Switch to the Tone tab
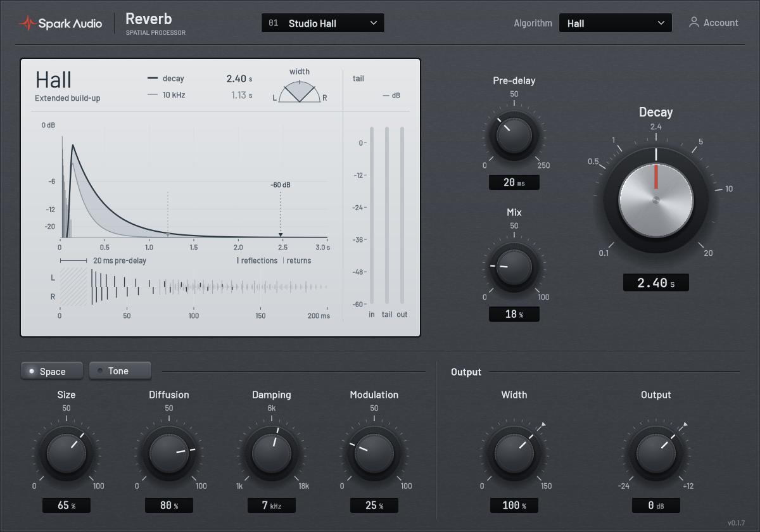 [120, 371]
